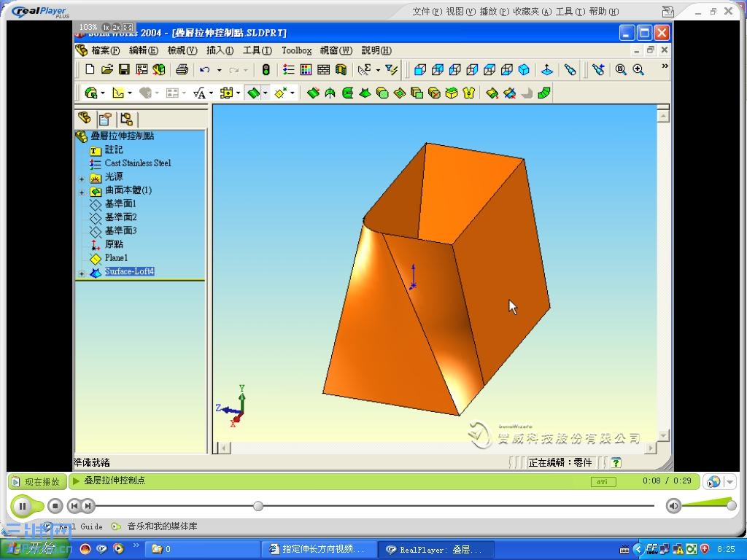Select the shaded solid blue cube icon
Viewport: 747px width, 560px height.
tap(524, 70)
